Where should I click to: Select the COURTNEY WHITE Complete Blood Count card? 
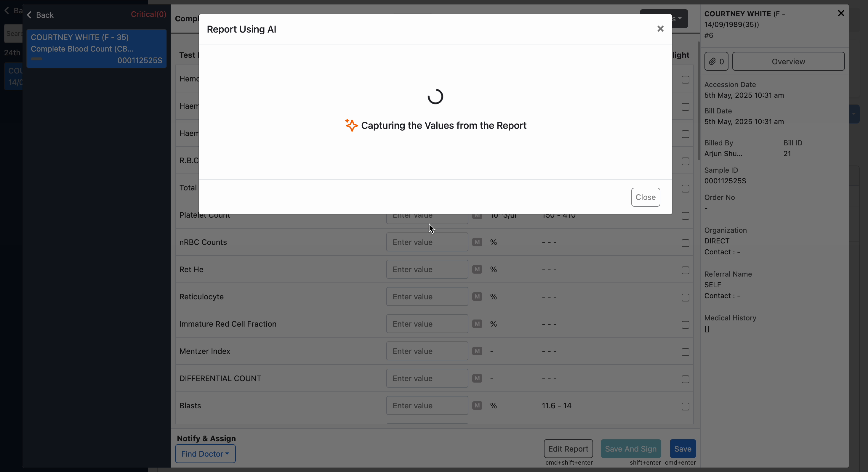96,48
